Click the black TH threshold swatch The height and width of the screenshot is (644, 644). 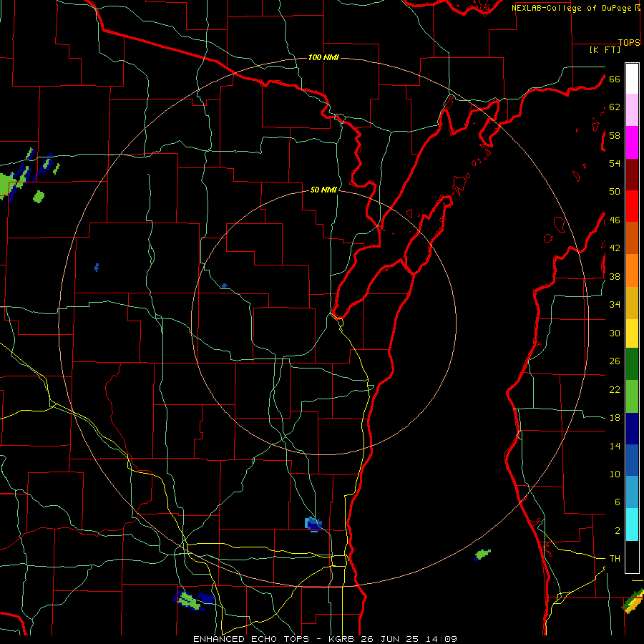pos(632,557)
